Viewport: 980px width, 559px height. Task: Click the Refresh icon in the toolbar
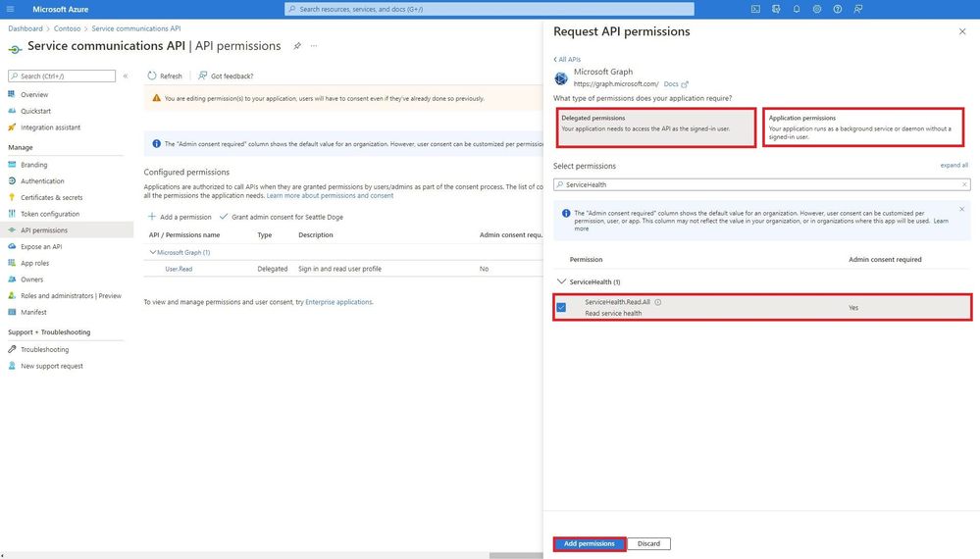152,76
